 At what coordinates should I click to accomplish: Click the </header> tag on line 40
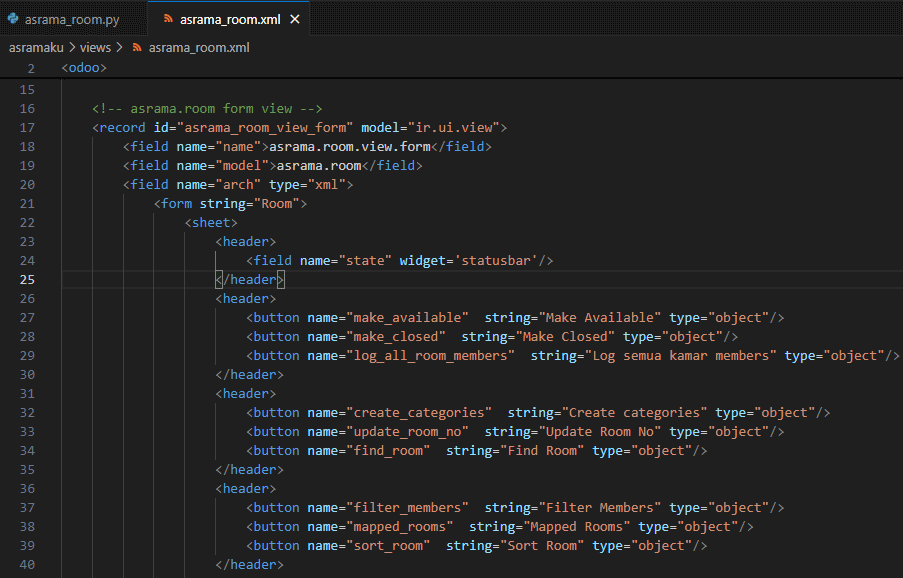[x=249, y=565]
